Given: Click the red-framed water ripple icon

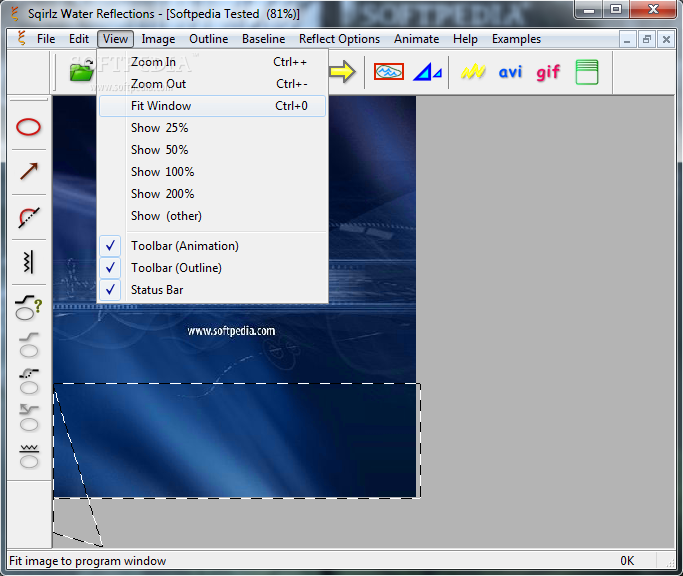Looking at the screenshot, I should [x=389, y=72].
